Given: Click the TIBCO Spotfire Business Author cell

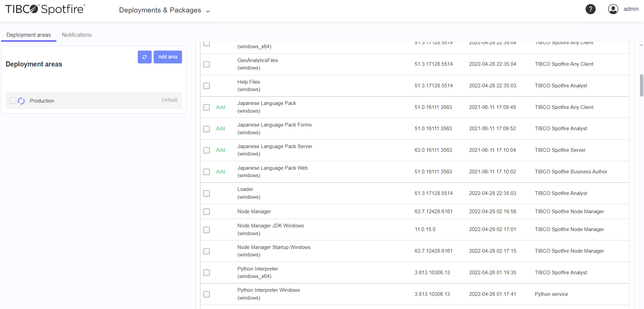Looking at the screenshot, I should (571, 172).
